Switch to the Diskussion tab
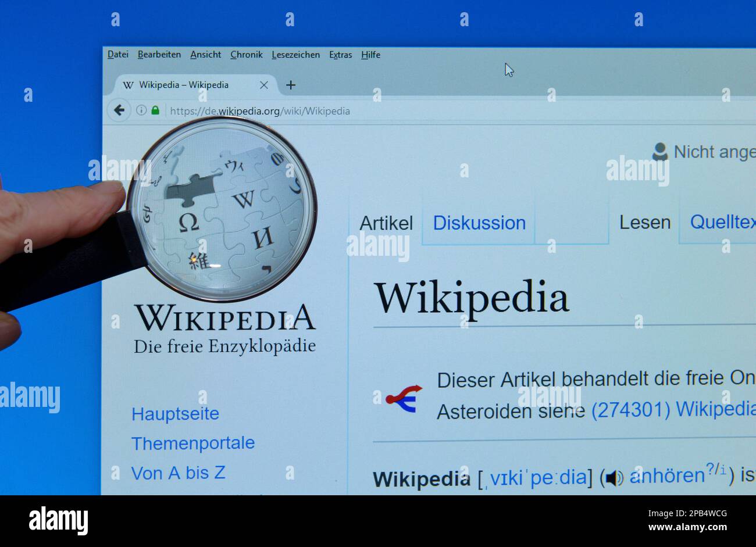Viewport: 756px width, 547px height. (479, 223)
